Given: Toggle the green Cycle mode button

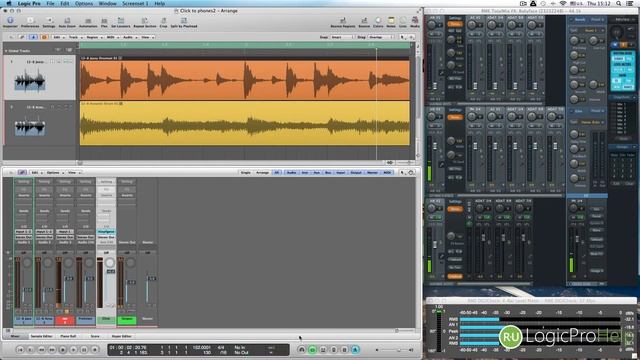Looking at the screenshot, I should coord(312,350).
